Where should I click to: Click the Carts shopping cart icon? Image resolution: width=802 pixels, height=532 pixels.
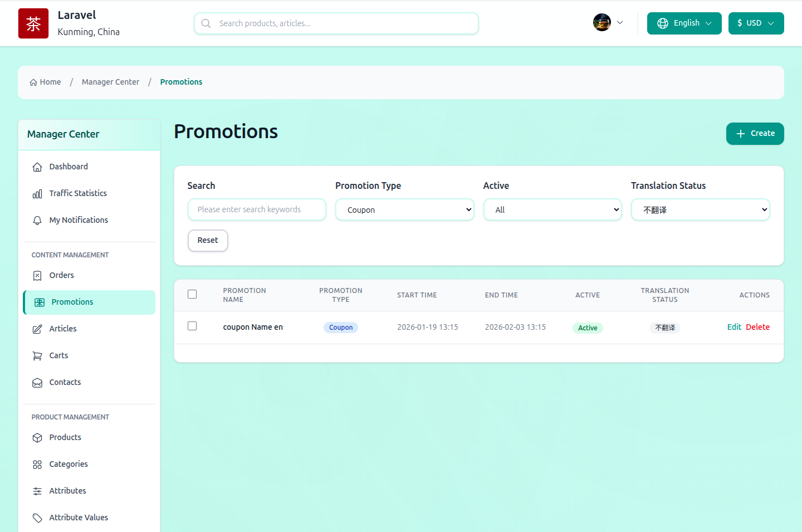tap(37, 356)
